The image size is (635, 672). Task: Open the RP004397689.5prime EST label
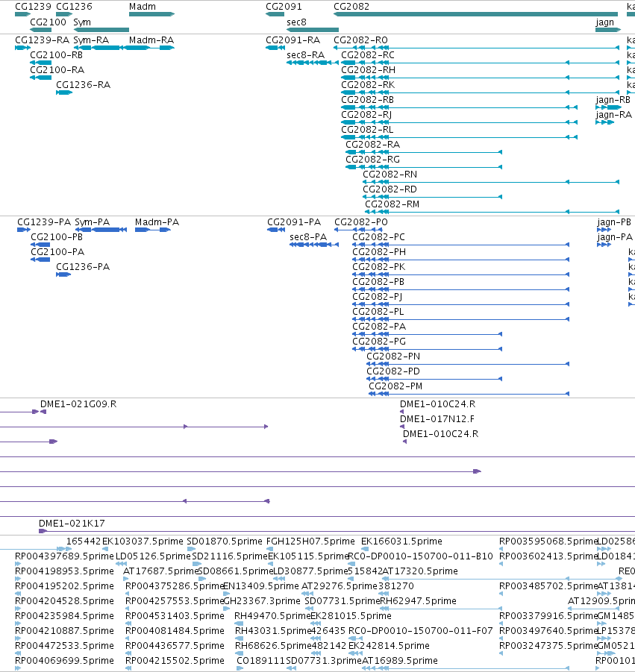pos(64,556)
